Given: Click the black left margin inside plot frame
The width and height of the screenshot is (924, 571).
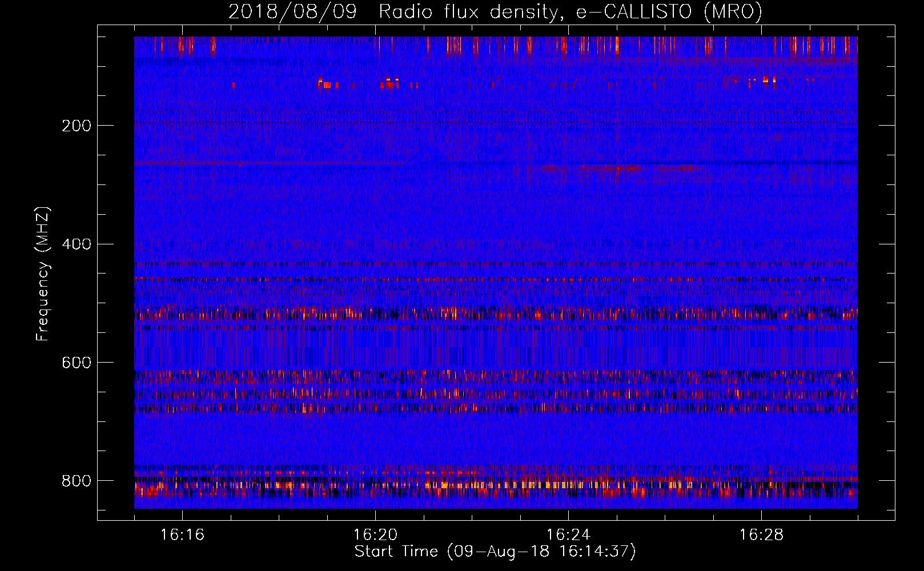Looking at the screenshot, I should (115, 274).
